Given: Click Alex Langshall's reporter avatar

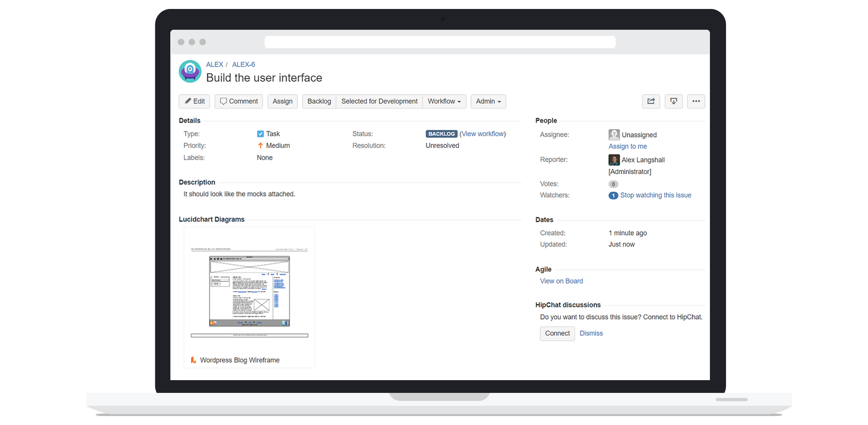Looking at the screenshot, I should [614, 160].
